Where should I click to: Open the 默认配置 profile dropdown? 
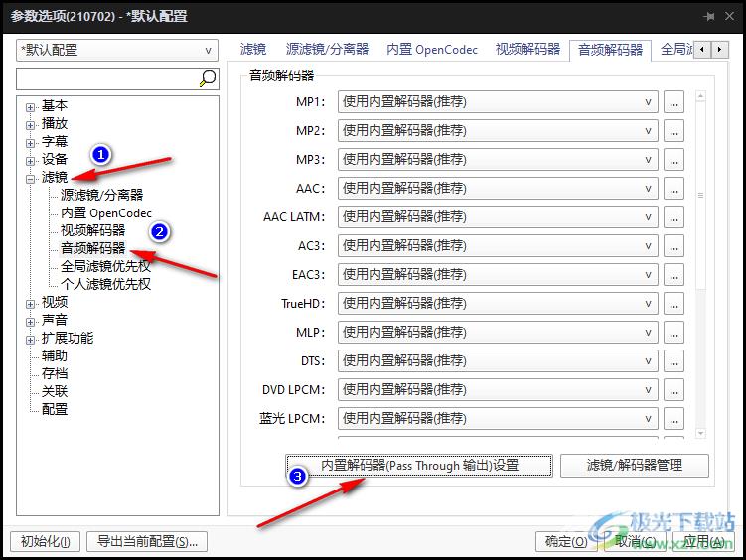117,50
